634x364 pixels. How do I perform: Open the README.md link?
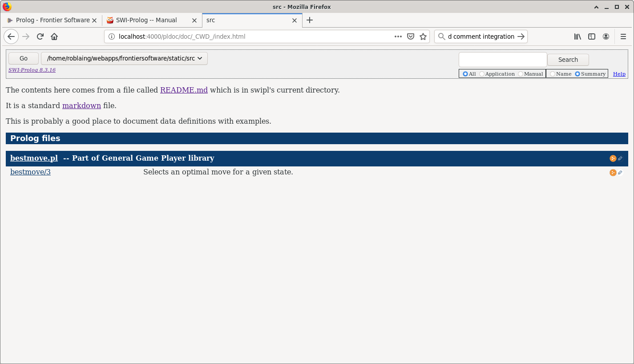(x=184, y=90)
